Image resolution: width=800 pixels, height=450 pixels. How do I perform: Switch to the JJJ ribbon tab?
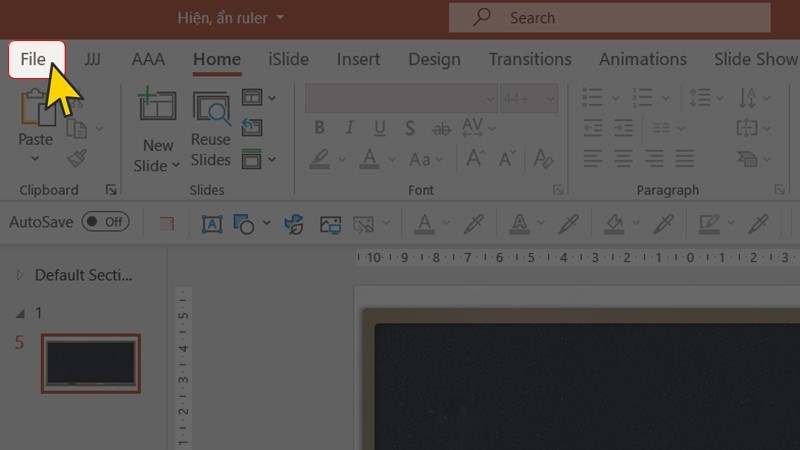coord(92,60)
